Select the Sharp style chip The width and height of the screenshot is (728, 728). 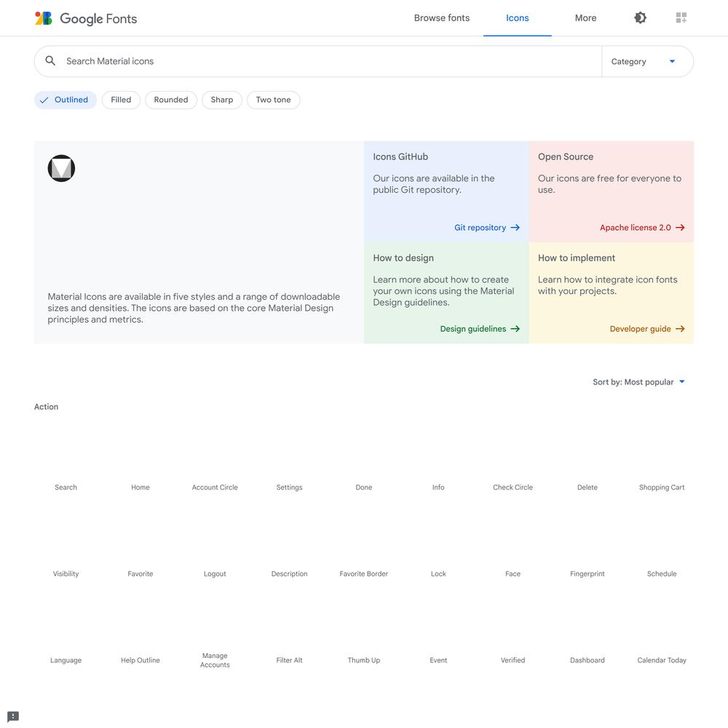(x=222, y=100)
